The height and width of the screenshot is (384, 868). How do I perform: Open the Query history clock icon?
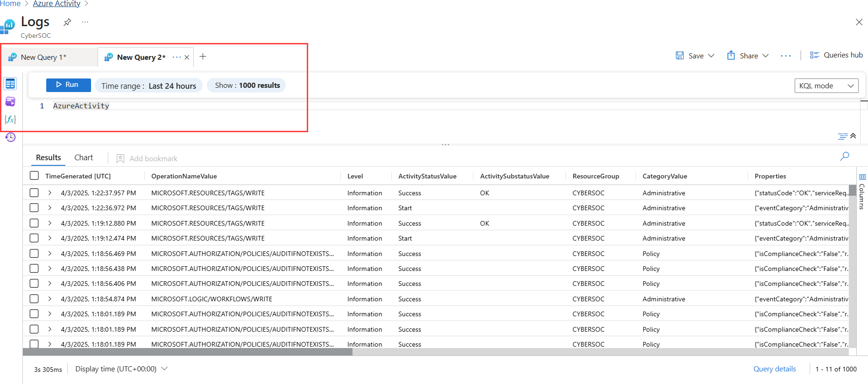[x=10, y=137]
